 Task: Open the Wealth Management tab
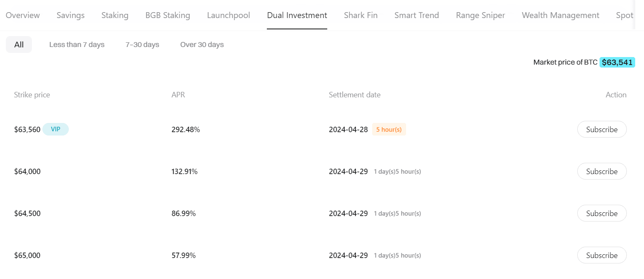click(x=560, y=16)
